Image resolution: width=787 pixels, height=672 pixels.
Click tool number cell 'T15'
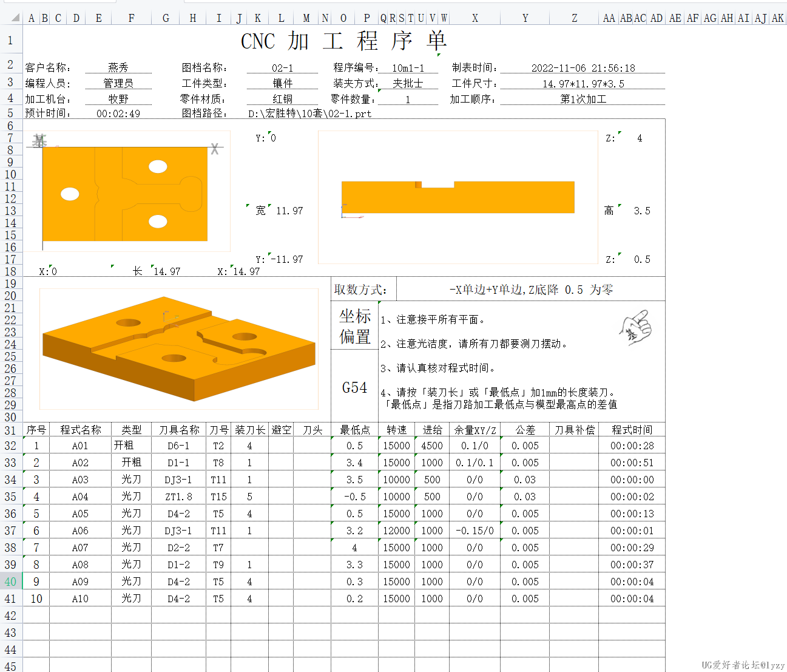[218, 497]
